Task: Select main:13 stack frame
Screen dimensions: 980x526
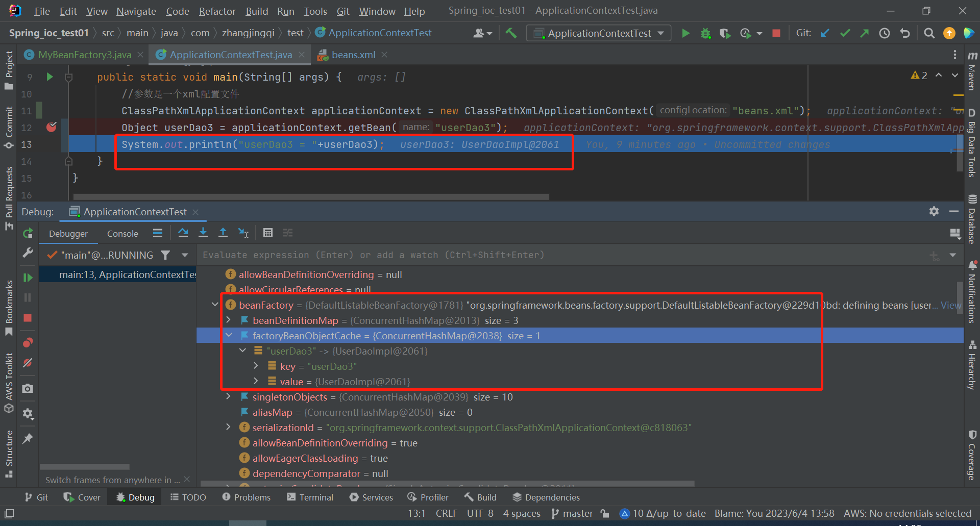Action: coord(118,274)
